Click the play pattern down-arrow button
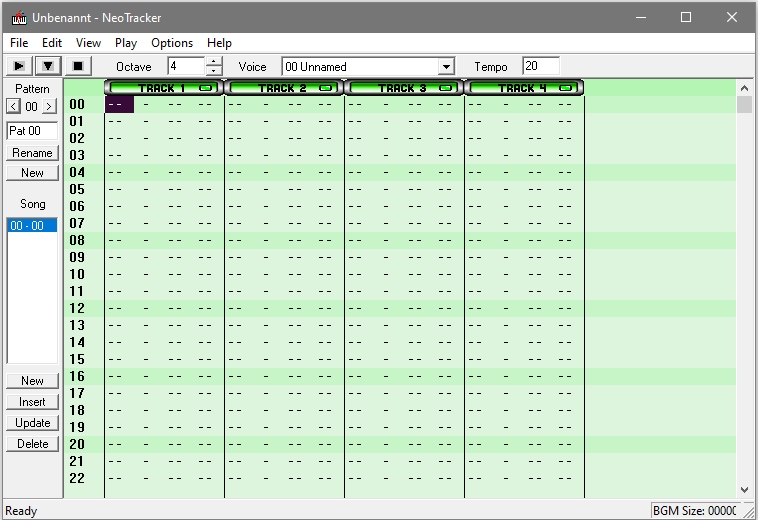This screenshot has height=520, width=758. tap(48, 66)
